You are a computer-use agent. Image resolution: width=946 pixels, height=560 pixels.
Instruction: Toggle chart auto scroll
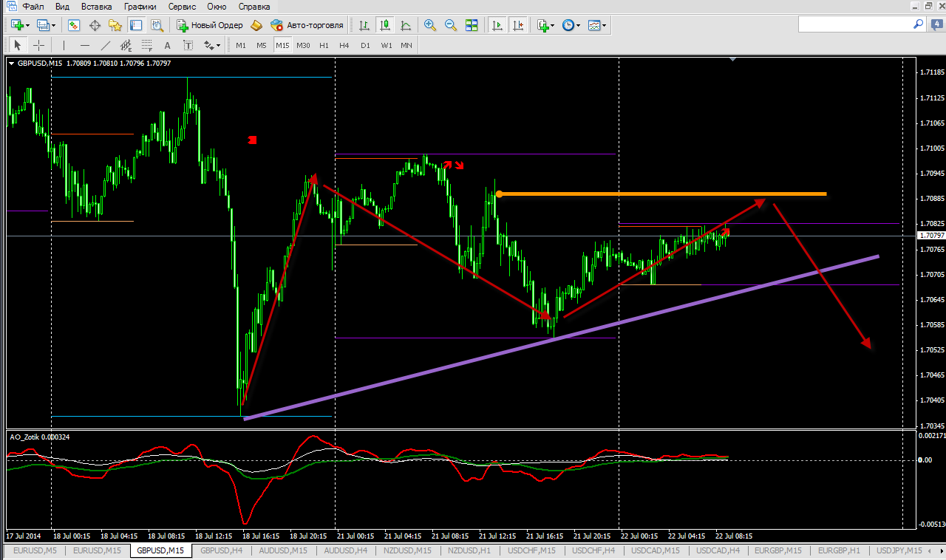point(497,25)
